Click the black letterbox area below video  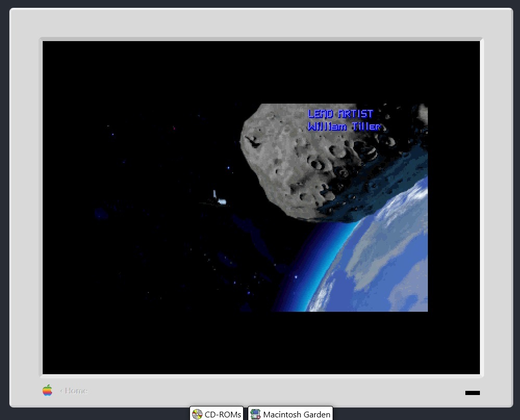click(x=260, y=342)
